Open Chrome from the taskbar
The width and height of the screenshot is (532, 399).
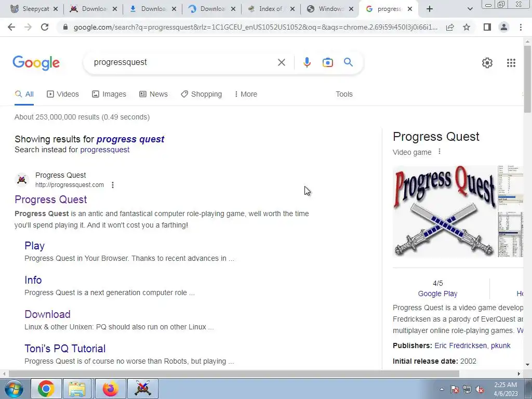[x=46, y=389]
